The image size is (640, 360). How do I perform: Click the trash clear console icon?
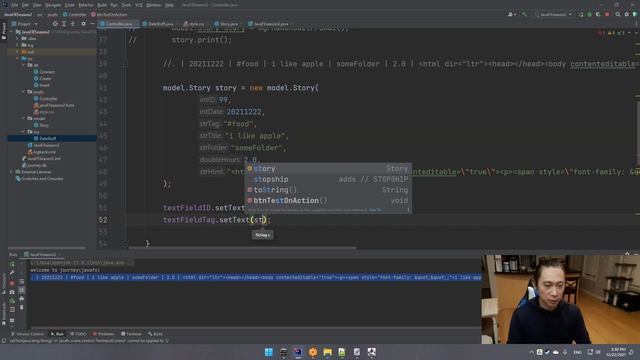pos(22,307)
